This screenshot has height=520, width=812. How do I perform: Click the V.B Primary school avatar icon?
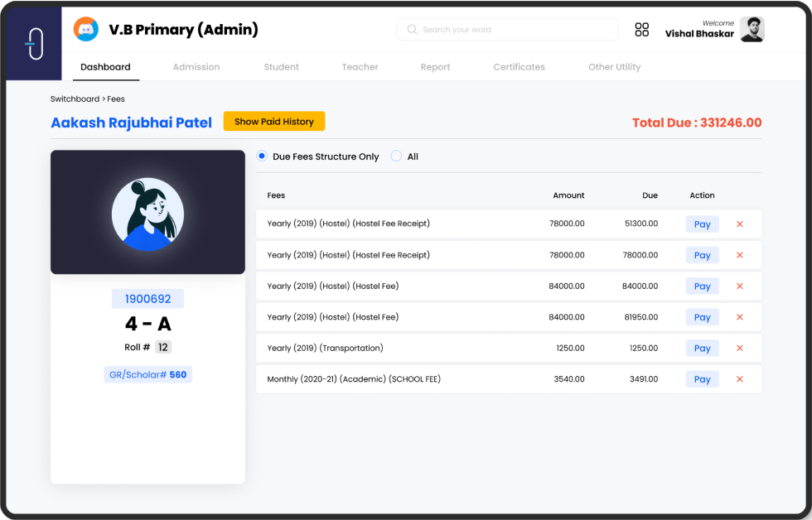(86, 30)
